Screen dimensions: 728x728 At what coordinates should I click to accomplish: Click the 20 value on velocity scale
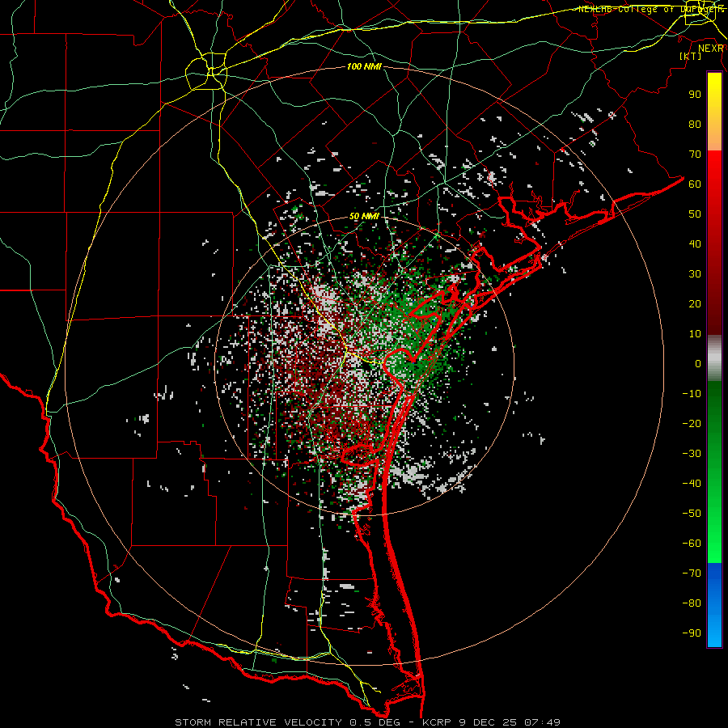pos(695,303)
